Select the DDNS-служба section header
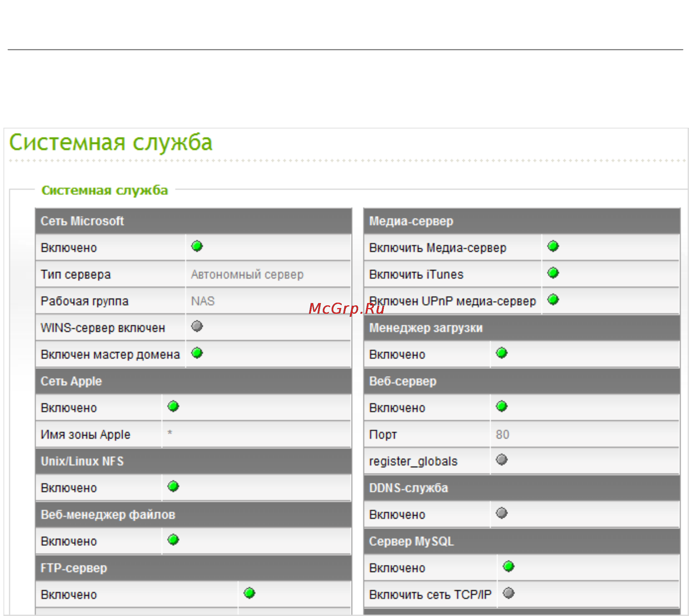Viewport: 689px width, 616px height. click(x=522, y=488)
